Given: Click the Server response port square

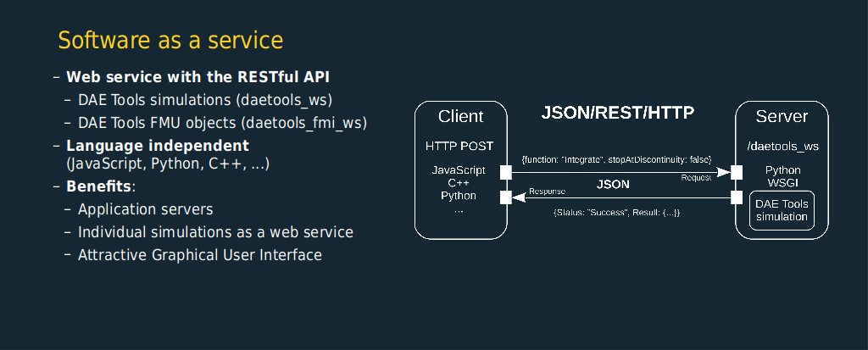Looking at the screenshot, I should tap(737, 197).
